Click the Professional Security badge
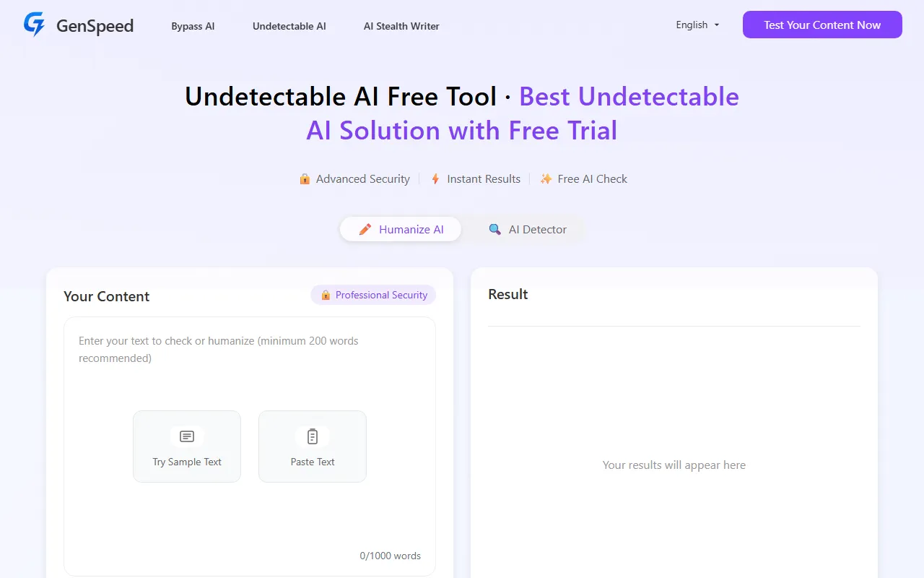Image resolution: width=924 pixels, height=578 pixels. pyautogui.click(x=374, y=295)
